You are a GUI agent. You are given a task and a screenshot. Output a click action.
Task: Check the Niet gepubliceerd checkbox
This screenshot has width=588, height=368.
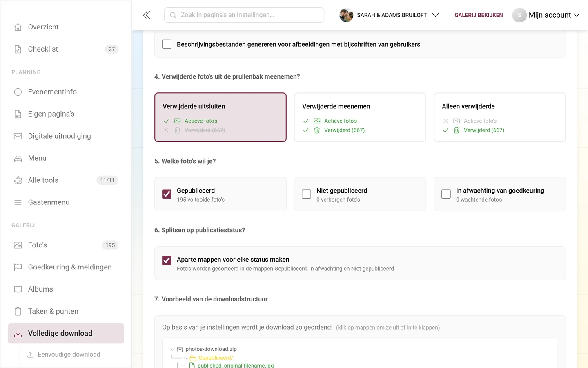[306, 194]
